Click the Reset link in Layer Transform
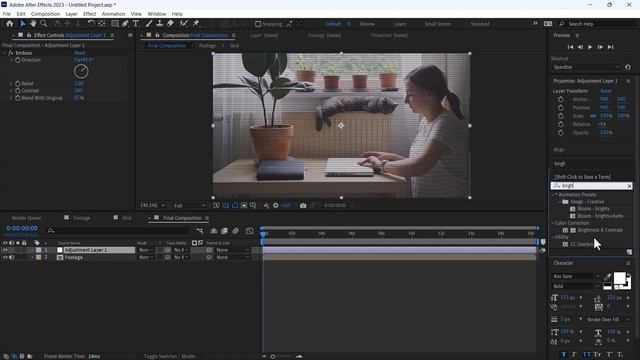Image resolution: width=640 pixels, height=360 pixels. [606, 91]
